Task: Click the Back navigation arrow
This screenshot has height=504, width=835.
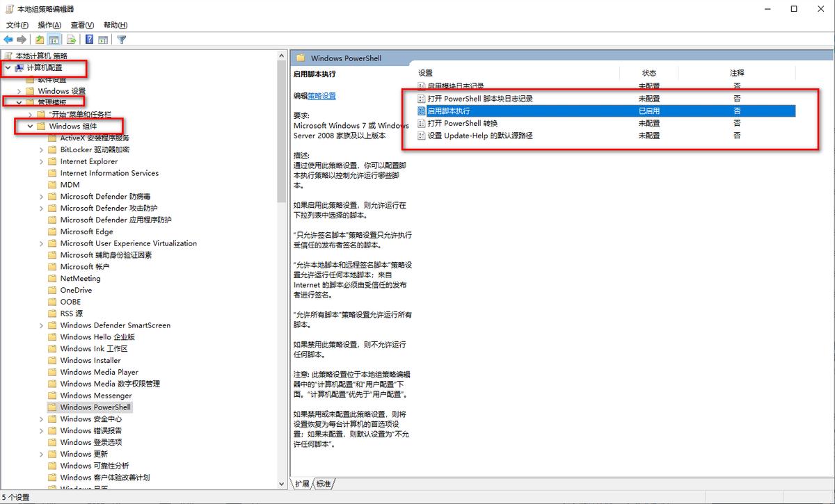Action: [8, 40]
